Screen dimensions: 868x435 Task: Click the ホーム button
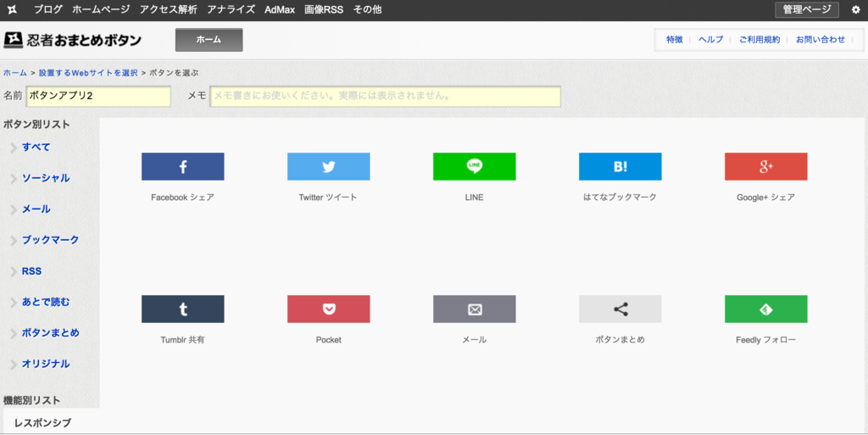[209, 40]
